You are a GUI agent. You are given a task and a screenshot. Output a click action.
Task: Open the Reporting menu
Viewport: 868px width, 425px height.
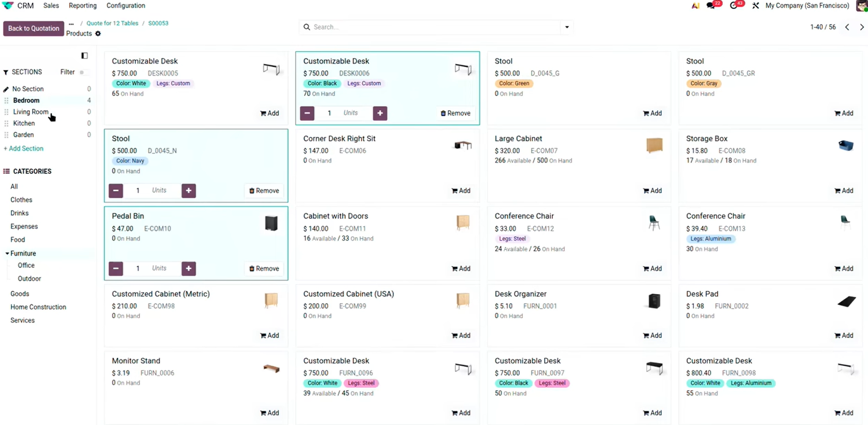(83, 6)
